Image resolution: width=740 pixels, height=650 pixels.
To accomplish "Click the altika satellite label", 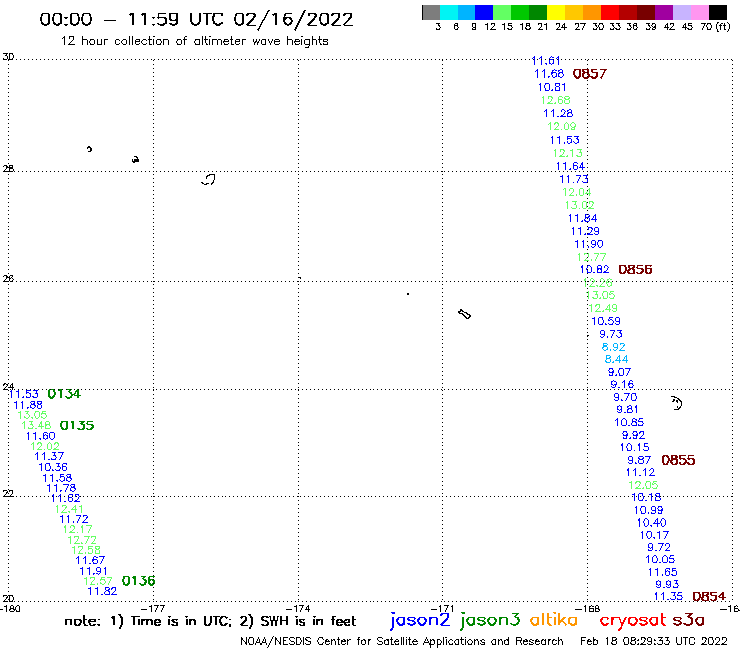I will point(554,619).
